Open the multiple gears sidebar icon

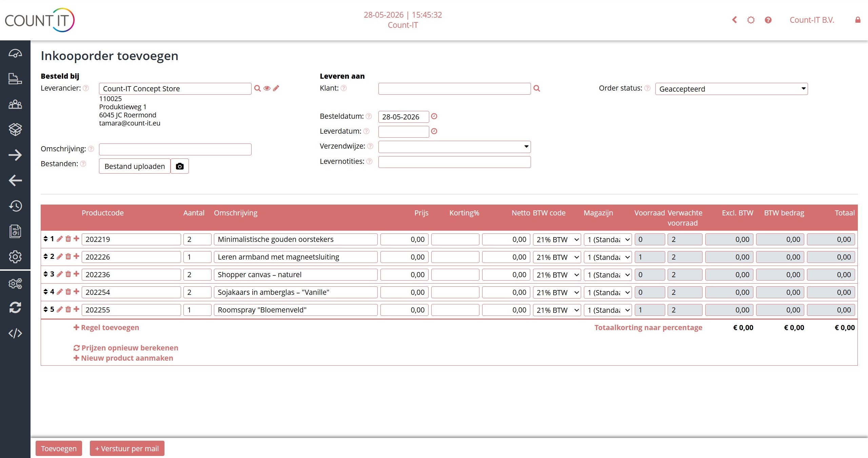click(15, 283)
